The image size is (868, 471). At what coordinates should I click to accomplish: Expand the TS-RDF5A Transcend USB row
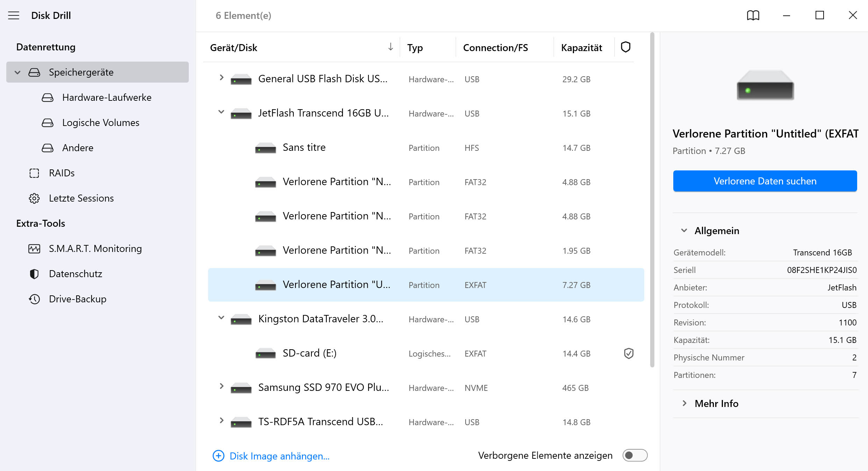(221, 420)
